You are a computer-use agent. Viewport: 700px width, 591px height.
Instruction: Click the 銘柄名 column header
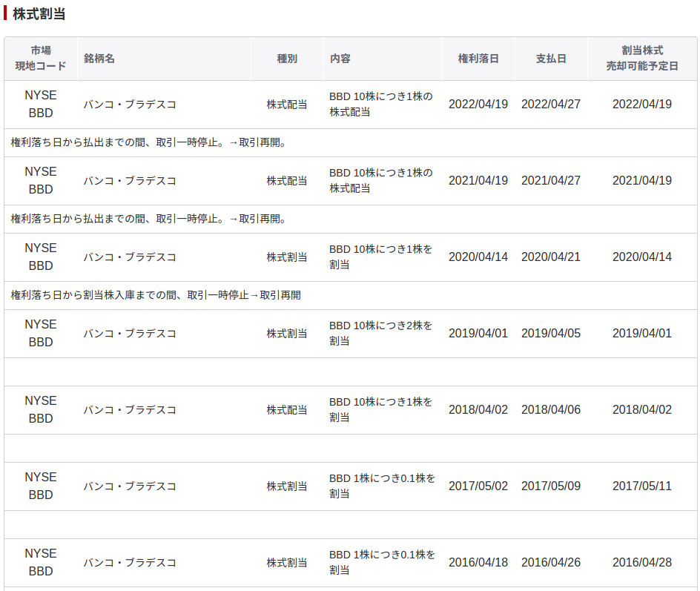[99, 59]
